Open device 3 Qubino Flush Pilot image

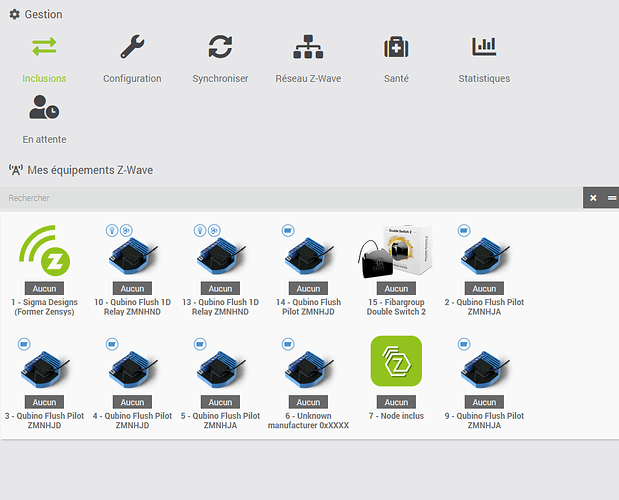(x=45, y=369)
